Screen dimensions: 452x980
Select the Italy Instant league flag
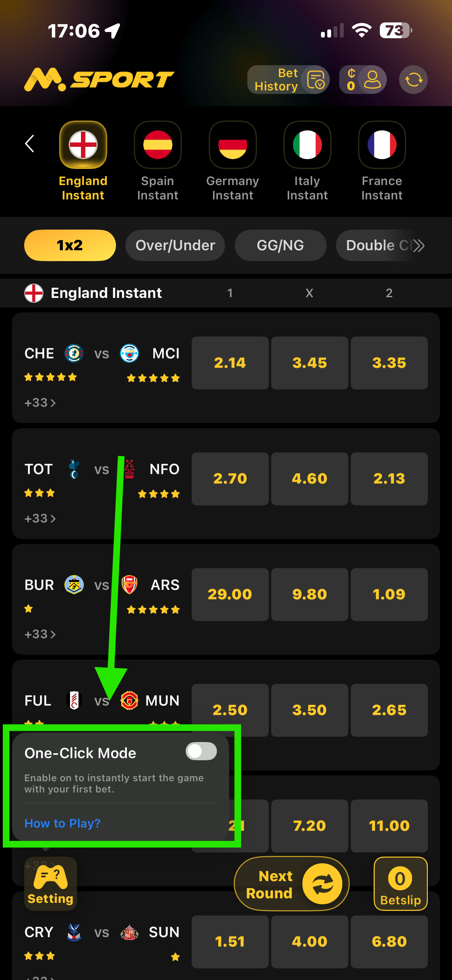(307, 145)
